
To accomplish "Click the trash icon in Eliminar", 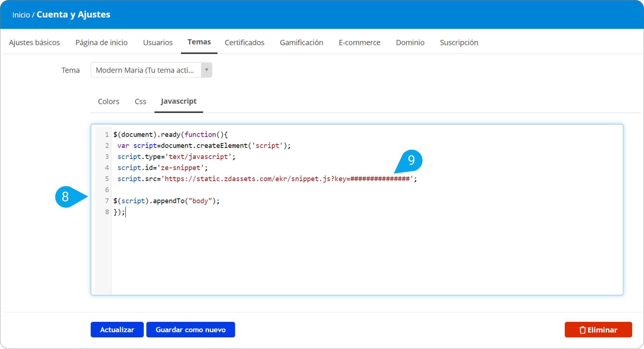I will coord(582,330).
